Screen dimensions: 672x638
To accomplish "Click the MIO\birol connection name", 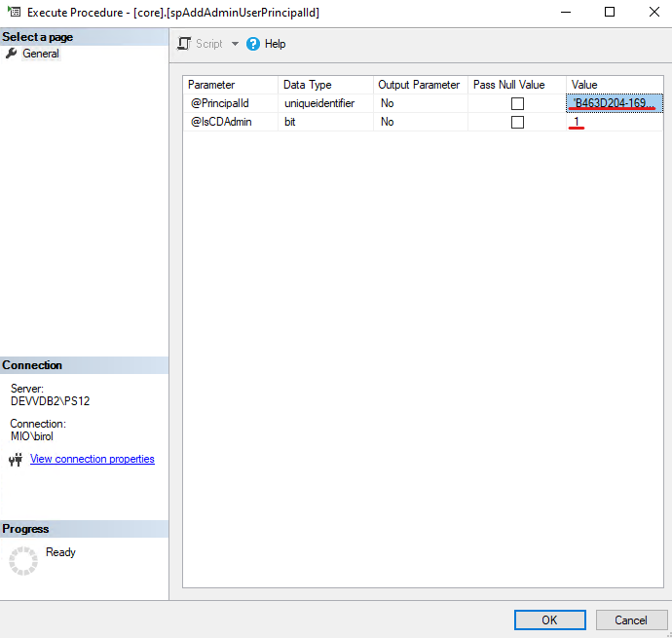I will tap(32, 436).
